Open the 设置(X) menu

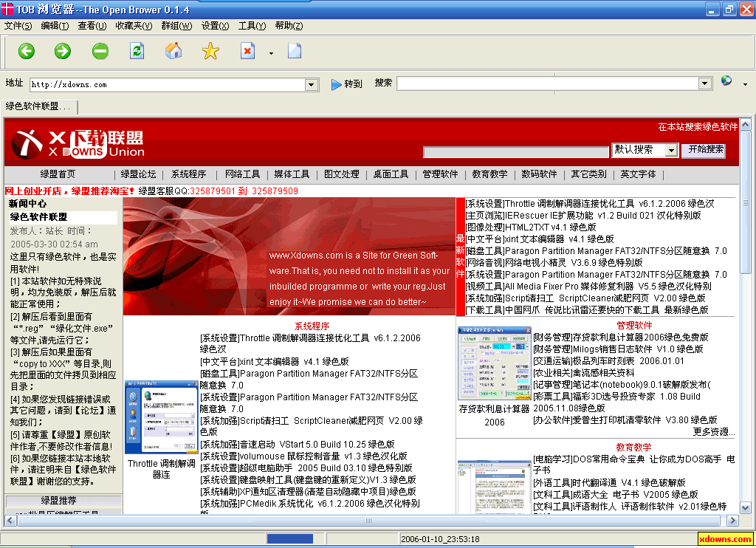click(x=215, y=26)
